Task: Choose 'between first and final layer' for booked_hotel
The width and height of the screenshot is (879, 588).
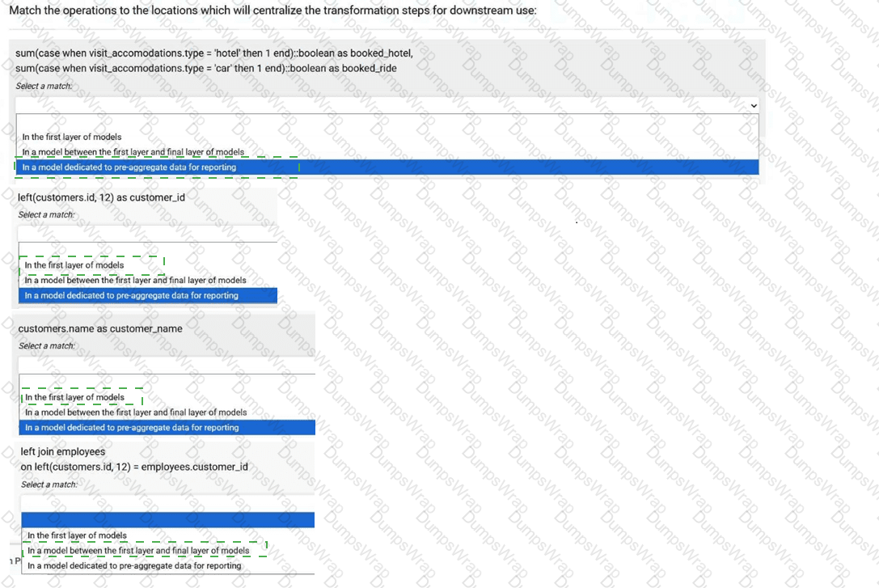Action: [x=133, y=152]
